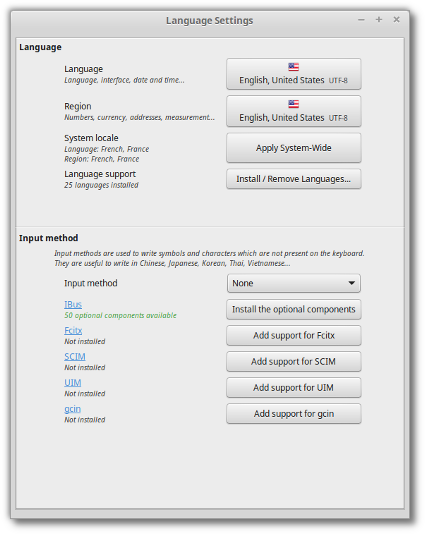426x535 pixels.
Task: Add support for gcin
Action: (x=294, y=414)
